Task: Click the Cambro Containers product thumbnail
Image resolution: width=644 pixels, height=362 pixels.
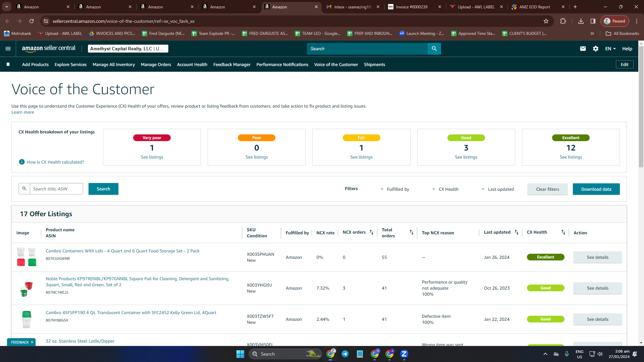Action: 26,257
